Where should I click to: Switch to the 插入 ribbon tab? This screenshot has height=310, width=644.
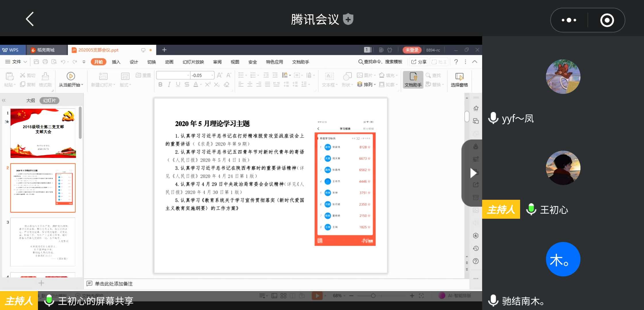click(x=116, y=62)
